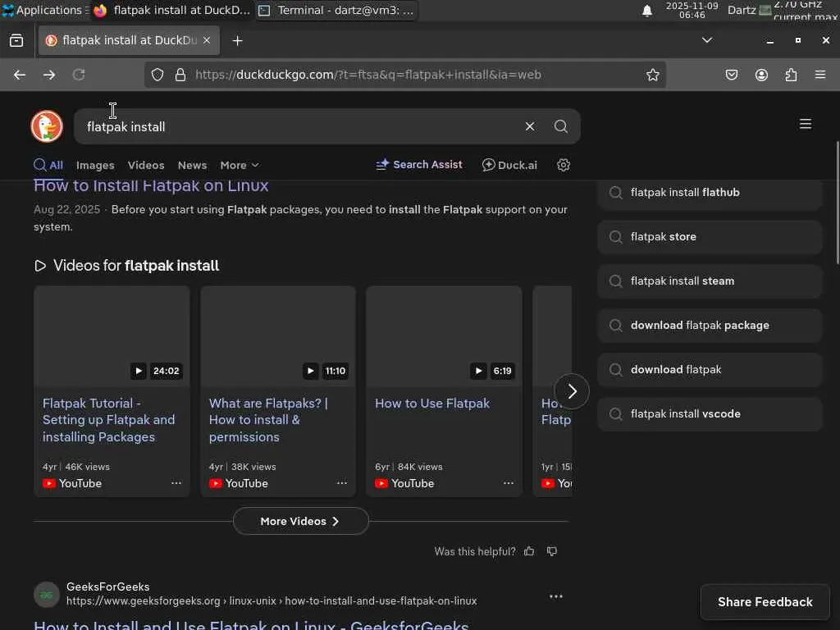
Task: Search suggestion flatpak install steam
Action: (x=710, y=281)
